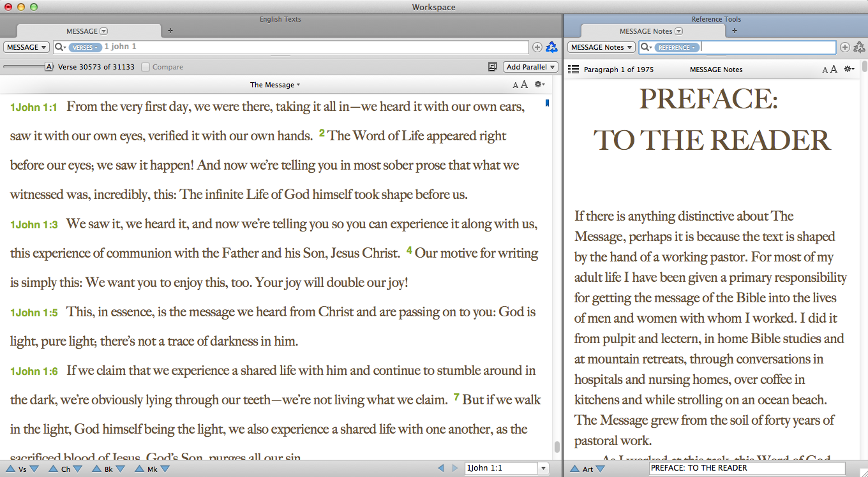The width and height of the screenshot is (868, 477).
Task: Open the gear menu in MESSAGE Notes pane
Action: pos(848,69)
